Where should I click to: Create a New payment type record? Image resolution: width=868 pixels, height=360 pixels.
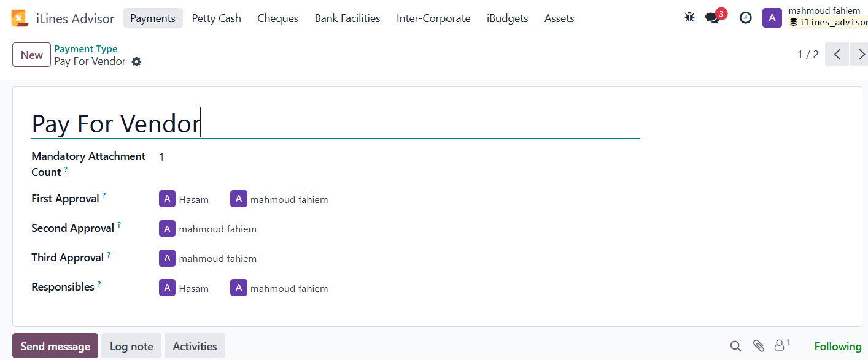coord(31,55)
